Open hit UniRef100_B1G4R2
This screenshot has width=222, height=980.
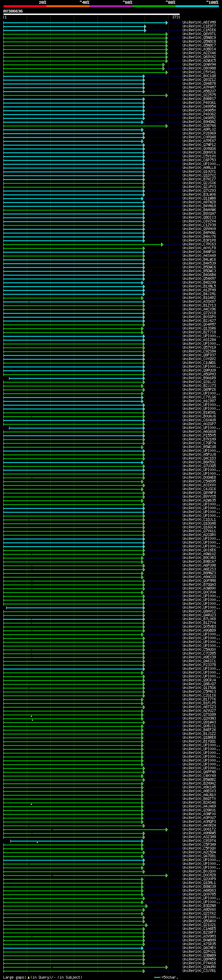(199, 298)
